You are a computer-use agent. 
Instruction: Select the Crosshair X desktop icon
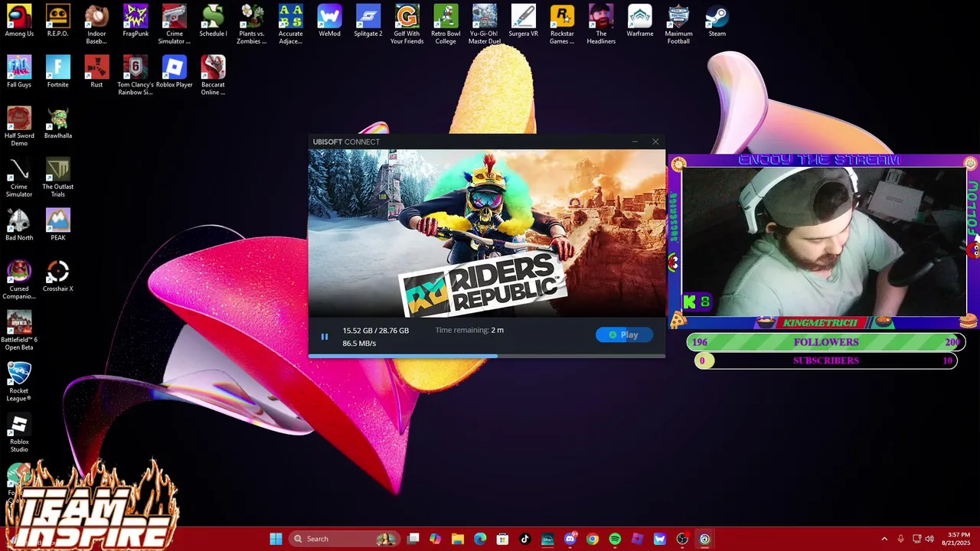coord(57,276)
